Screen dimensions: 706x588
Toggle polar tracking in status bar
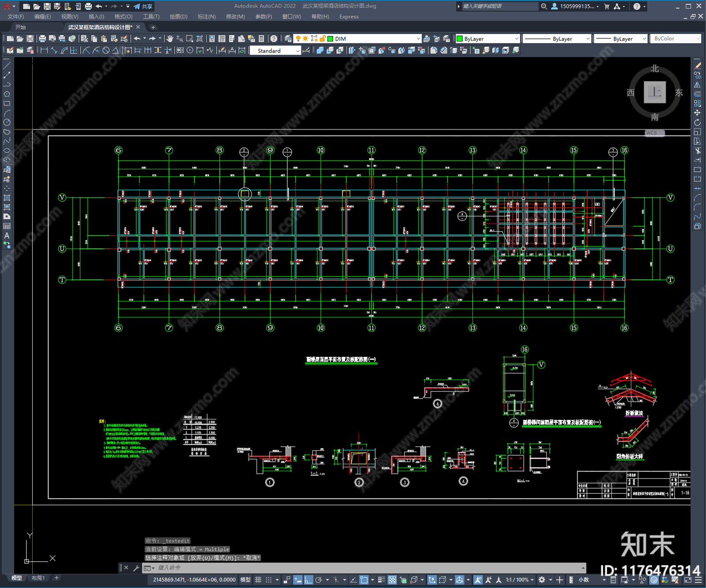[319, 580]
